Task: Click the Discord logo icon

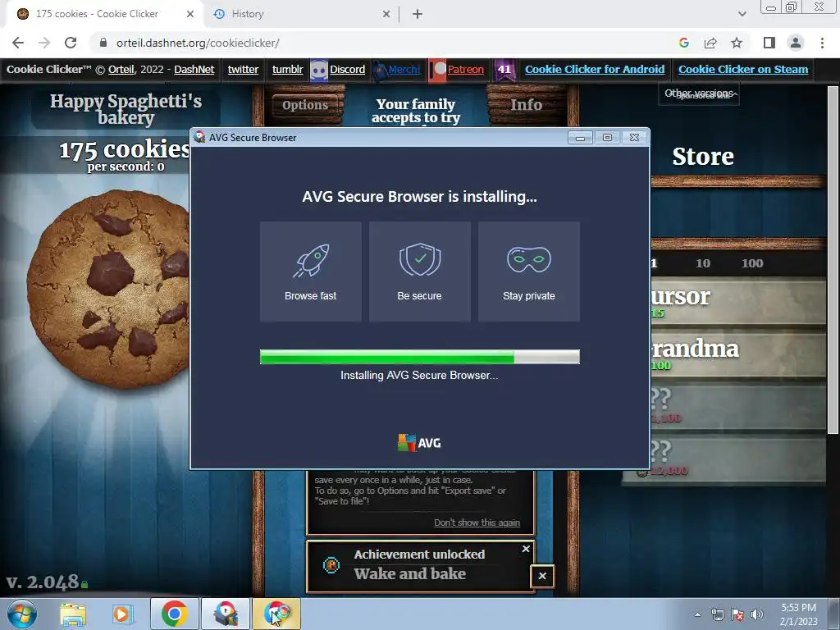Action: (319, 71)
